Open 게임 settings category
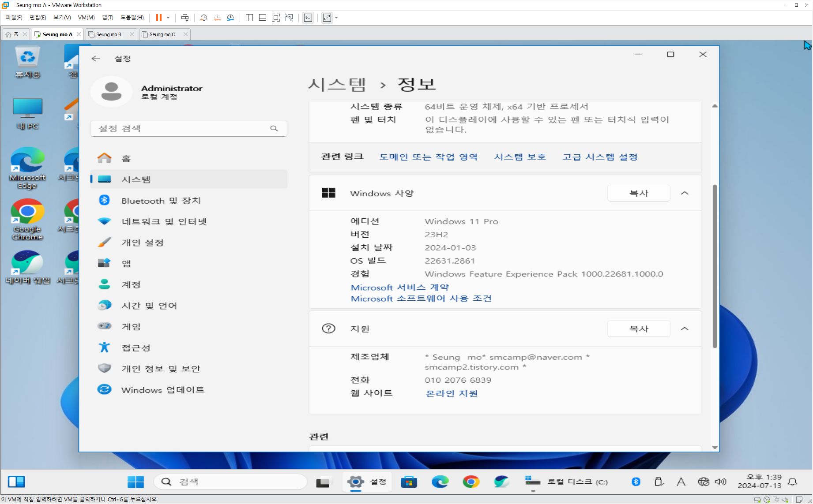Screen dimensions: 813x504 click(x=189, y=327)
